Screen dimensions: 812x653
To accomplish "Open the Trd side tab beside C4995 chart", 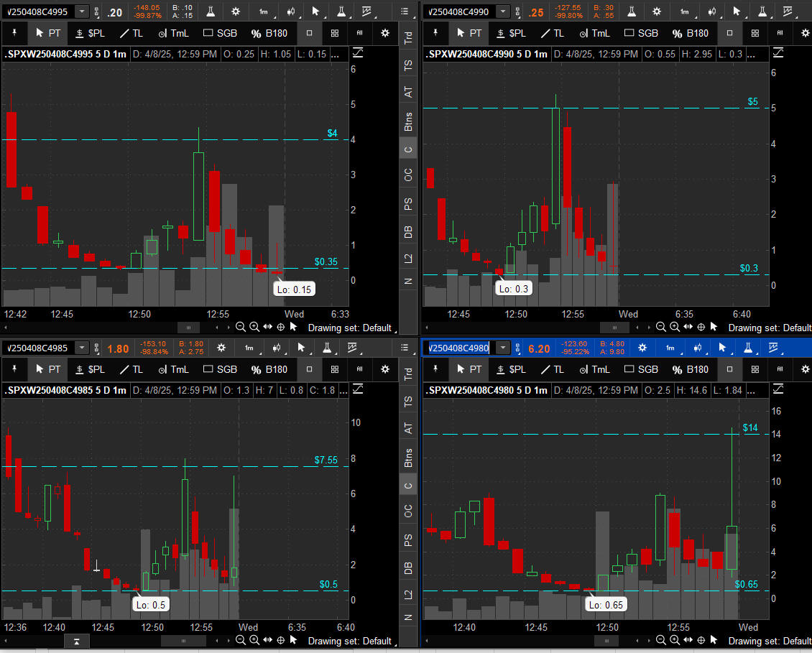I will pyautogui.click(x=408, y=37).
